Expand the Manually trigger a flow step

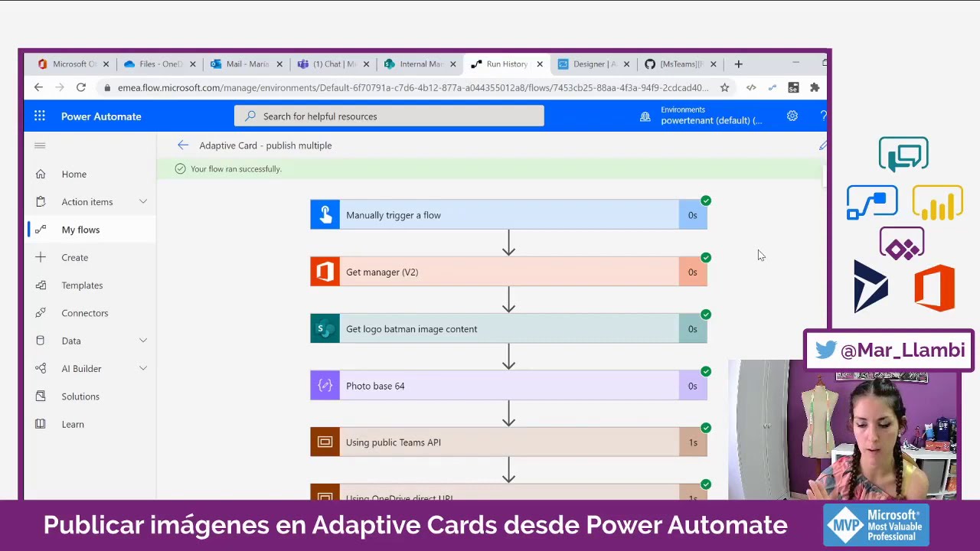click(508, 215)
